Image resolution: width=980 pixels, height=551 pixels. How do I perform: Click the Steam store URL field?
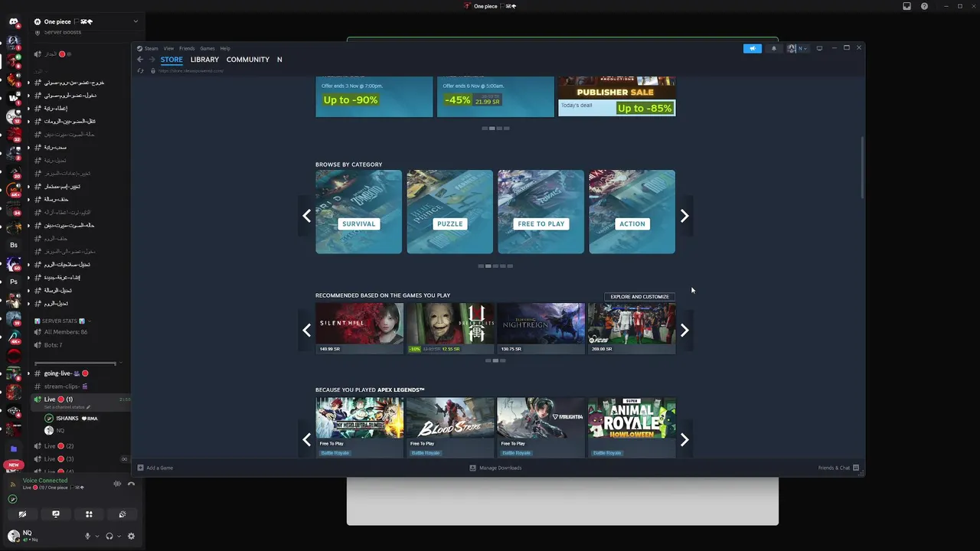(191, 71)
